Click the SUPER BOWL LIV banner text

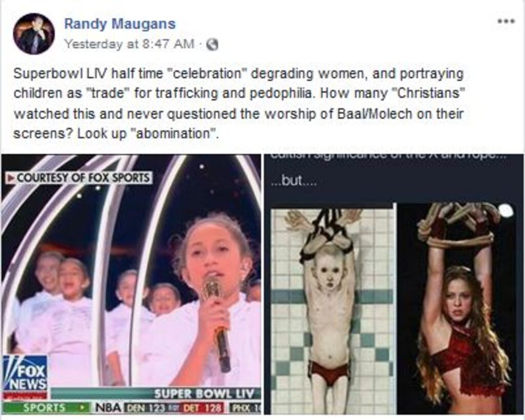click(204, 393)
